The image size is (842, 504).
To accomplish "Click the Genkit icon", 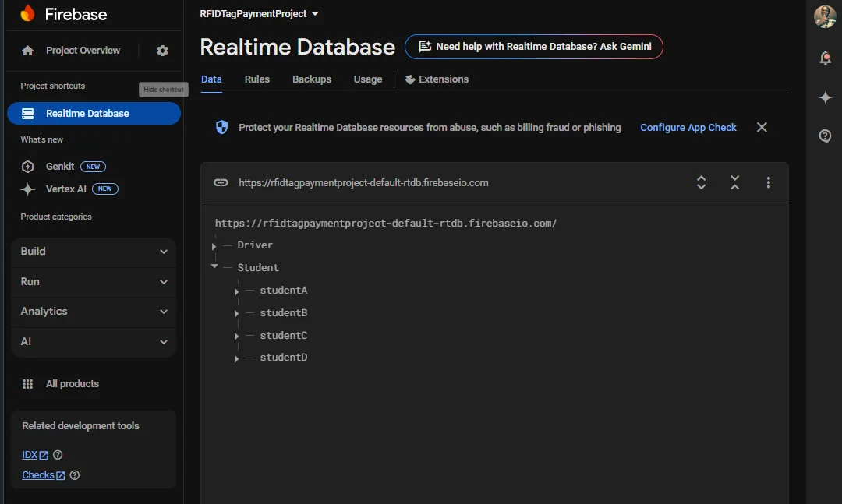I will pos(27,167).
